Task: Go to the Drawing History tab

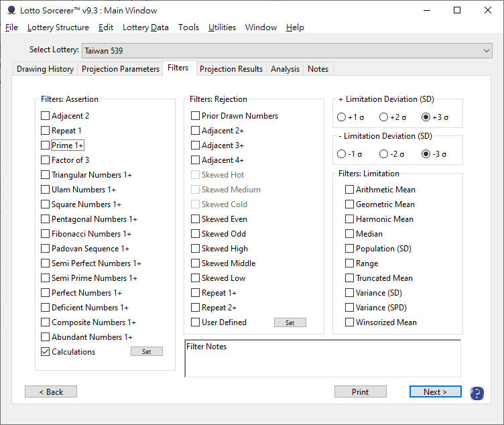Action: [x=45, y=69]
